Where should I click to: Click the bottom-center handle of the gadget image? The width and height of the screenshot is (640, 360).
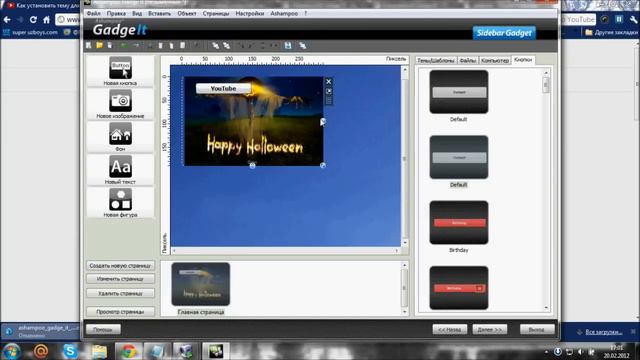coord(252,165)
